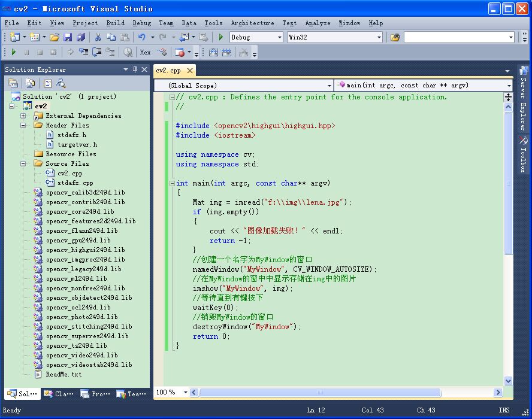Click the editor horizontal scrollbar thumb

[320, 393]
